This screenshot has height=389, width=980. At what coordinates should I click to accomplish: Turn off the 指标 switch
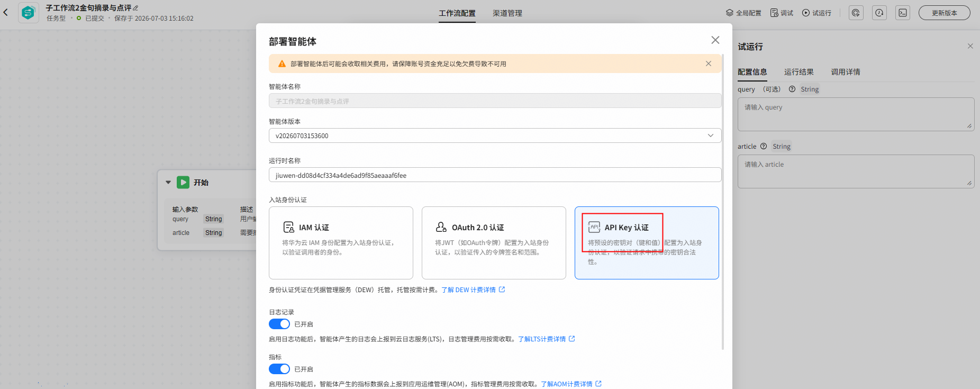[279, 369]
